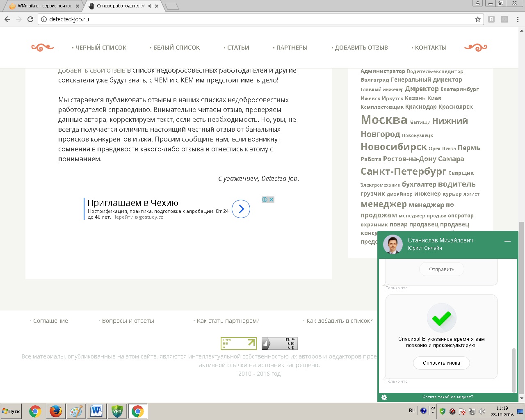
Task: Open the VPN shield app in taskbar
Action: tap(117, 411)
